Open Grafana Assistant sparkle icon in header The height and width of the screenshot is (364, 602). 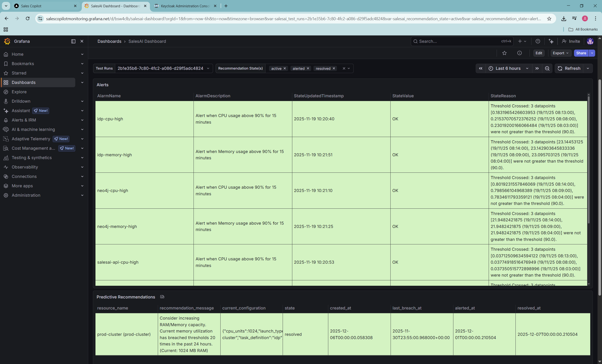tap(551, 41)
